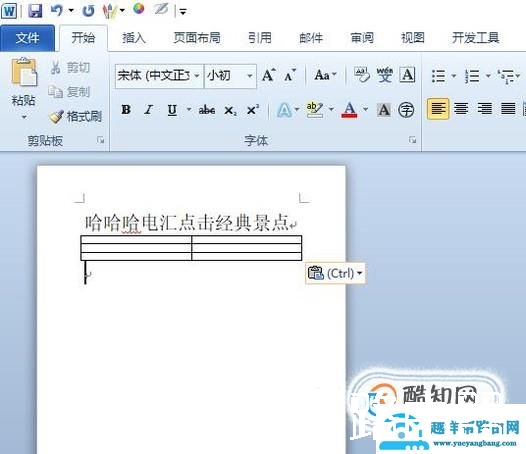Click the heading text 哈哈哈电汇点击经典景点
Screen dimensions: 526x454
187,223
